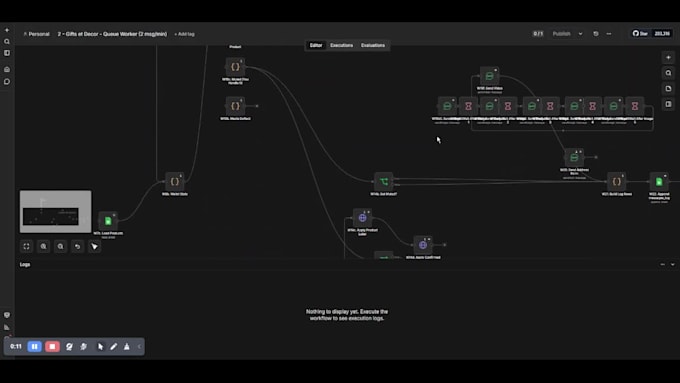680x383 pixels.
Task: Open workflow history icon in the header
Action: coord(596,34)
